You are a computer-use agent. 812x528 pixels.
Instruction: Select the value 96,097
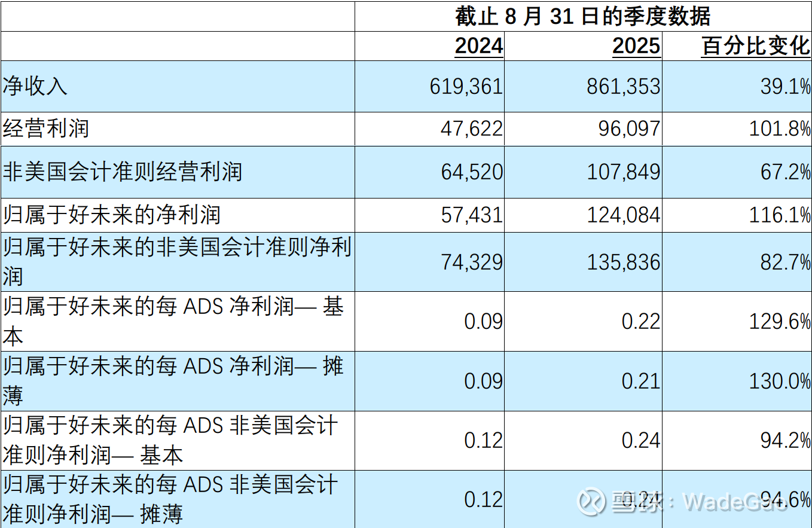(629, 129)
